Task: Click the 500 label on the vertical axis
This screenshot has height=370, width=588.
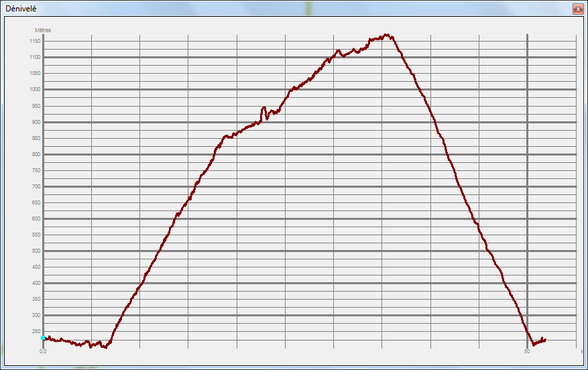Action: tap(36, 251)
